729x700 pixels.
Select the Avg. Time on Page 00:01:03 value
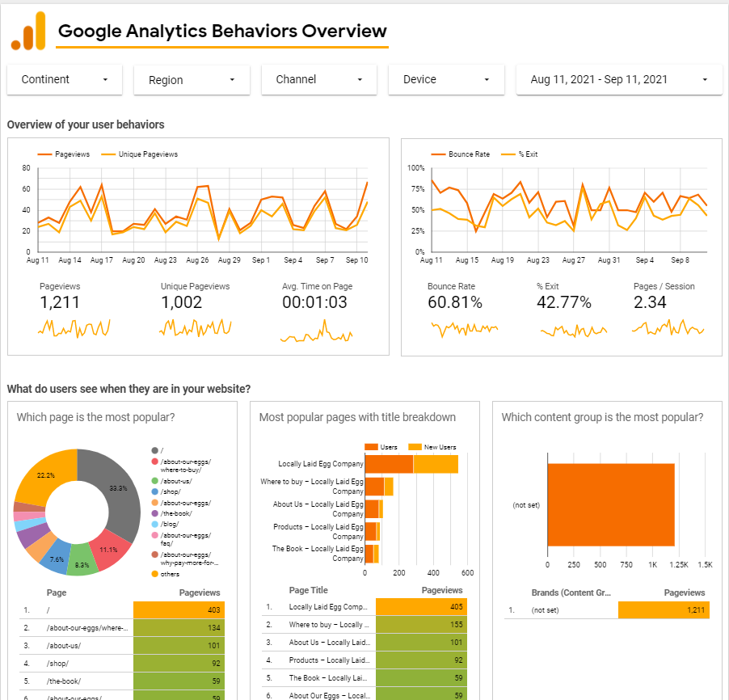[x=314, y=302]
